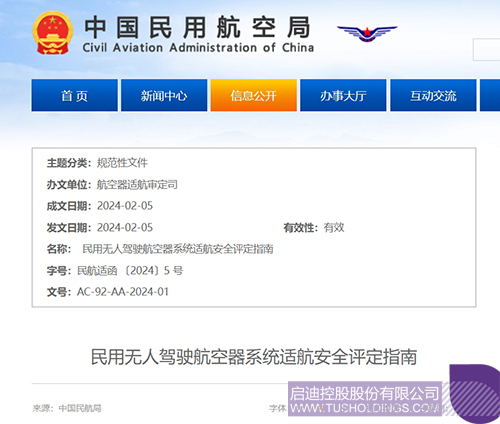Click the 办文单位 label
Viewport: 500px width, 424px height.
click(x=69, y=184)
